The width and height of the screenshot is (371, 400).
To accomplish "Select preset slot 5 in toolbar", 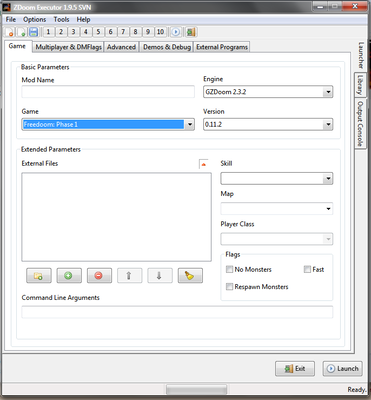I will [98, 32].
